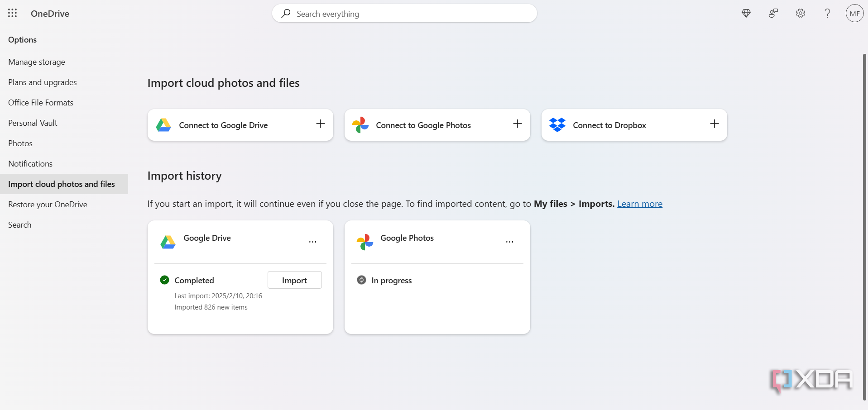Click plus icon for Google Photos
This screenshot has height=410, width=868.
[518, 124]
